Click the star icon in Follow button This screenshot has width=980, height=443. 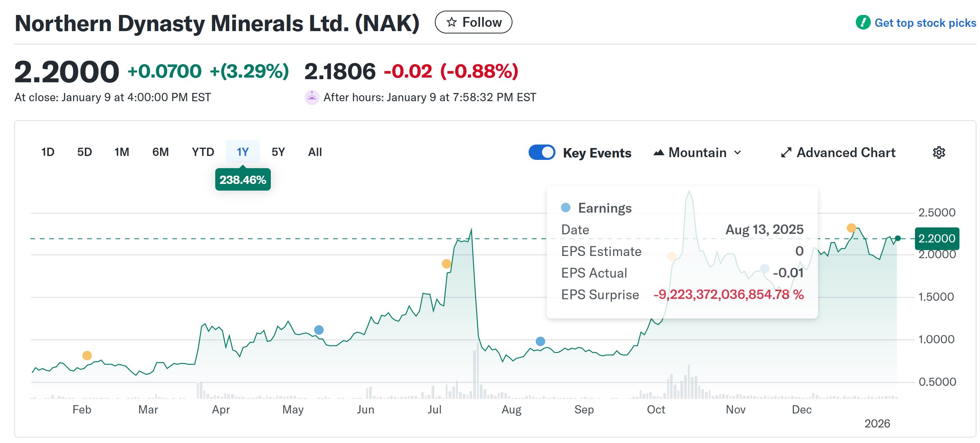click(451, 22)
